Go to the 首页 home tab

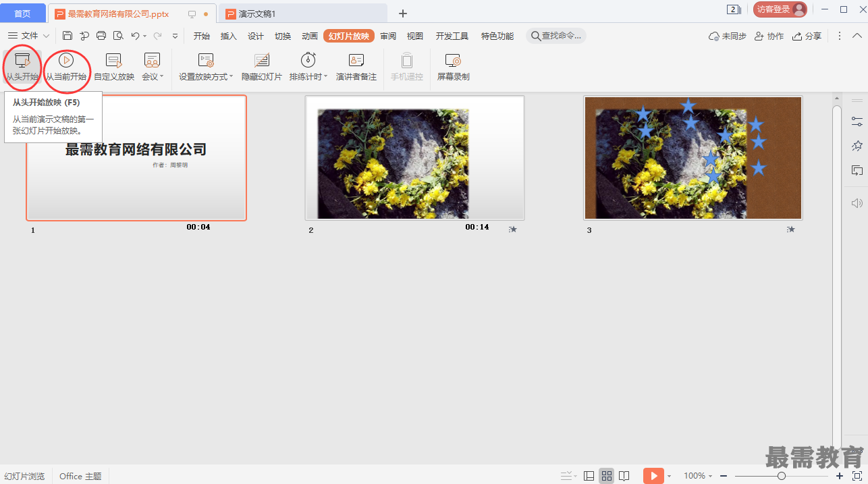[23, 14]
